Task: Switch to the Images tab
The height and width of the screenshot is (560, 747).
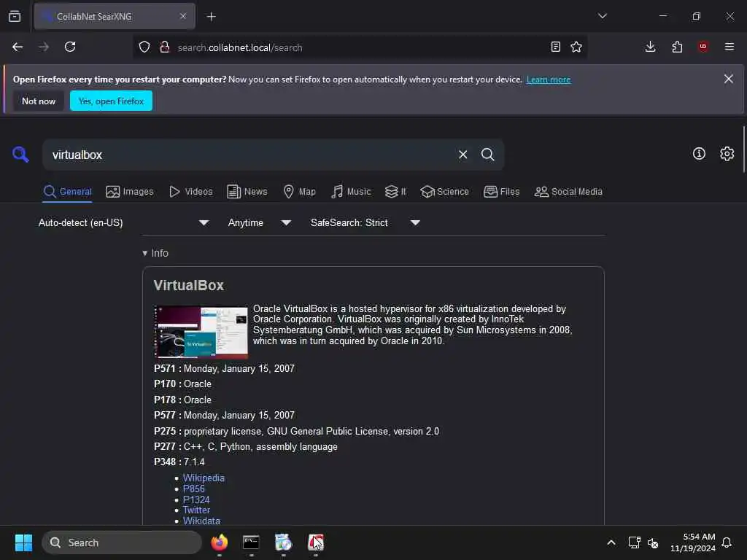Action: pos(130,192)
